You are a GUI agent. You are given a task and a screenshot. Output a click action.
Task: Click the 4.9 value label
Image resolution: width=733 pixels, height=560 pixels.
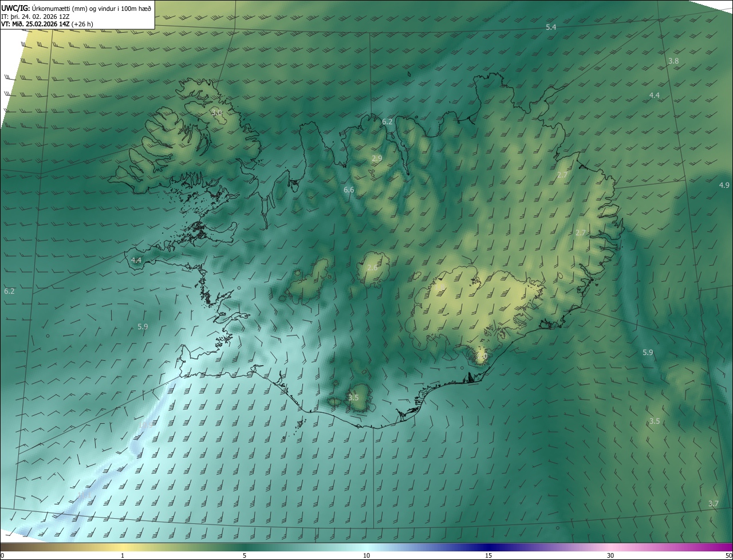click(x=724, y=185)
